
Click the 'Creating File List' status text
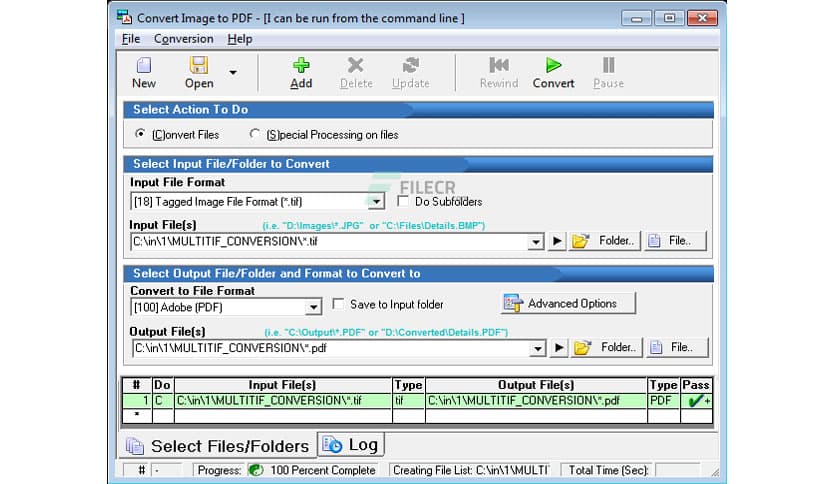[470, 470]
